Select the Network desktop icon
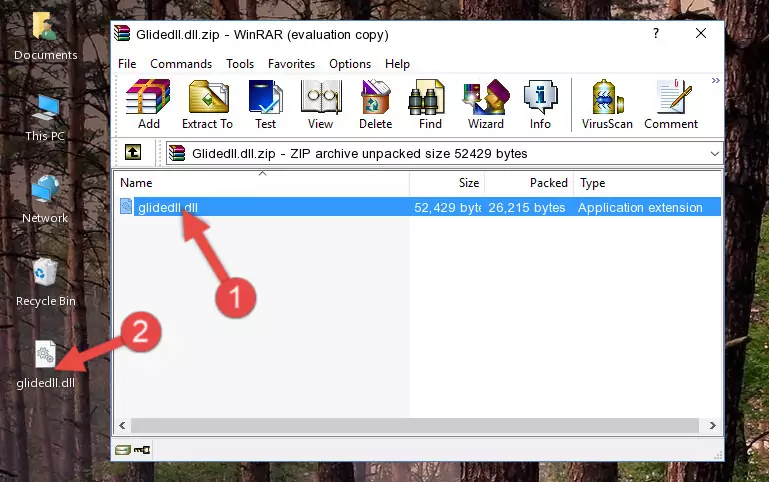This screenshot has height=482, width=769. [45, 199]
